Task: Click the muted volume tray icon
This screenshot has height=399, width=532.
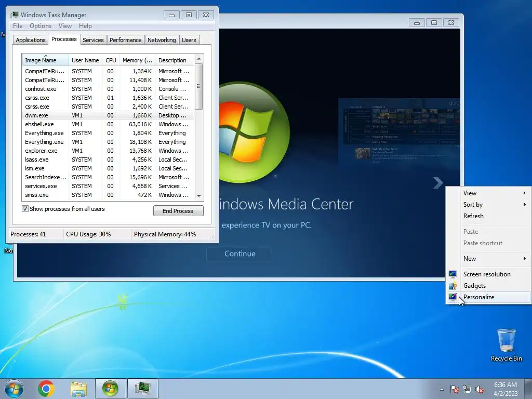Action: pyautogui.click(x=480, y=389)
